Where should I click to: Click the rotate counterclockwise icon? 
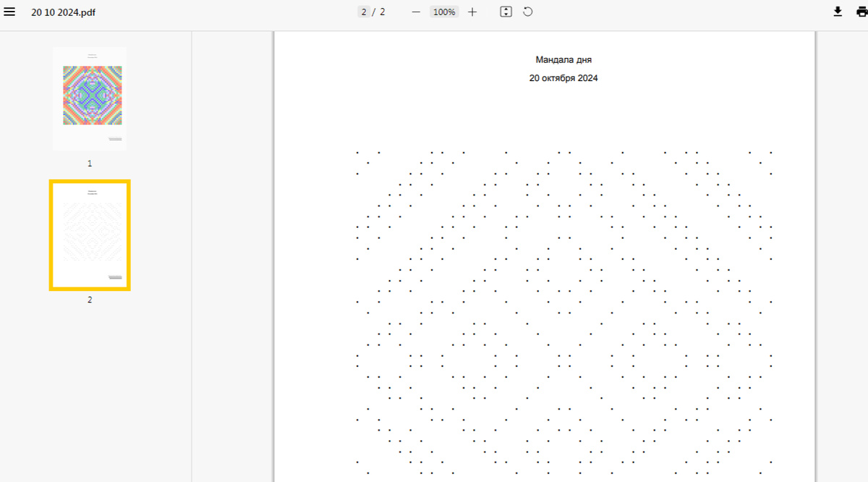528,12
